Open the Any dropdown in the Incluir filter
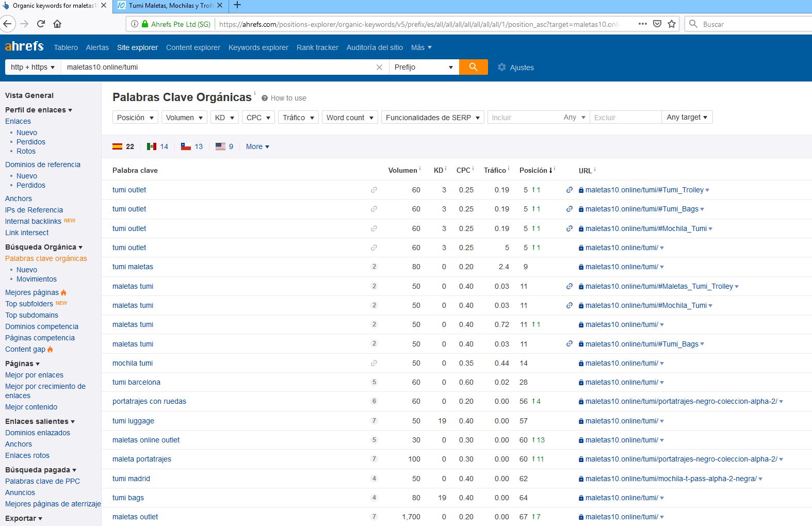 574,118
